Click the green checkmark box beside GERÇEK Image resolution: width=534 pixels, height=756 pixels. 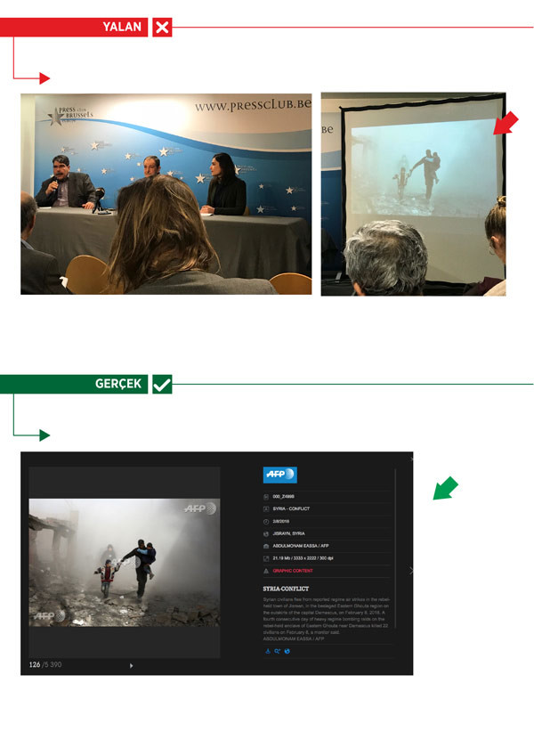[162, 384]
